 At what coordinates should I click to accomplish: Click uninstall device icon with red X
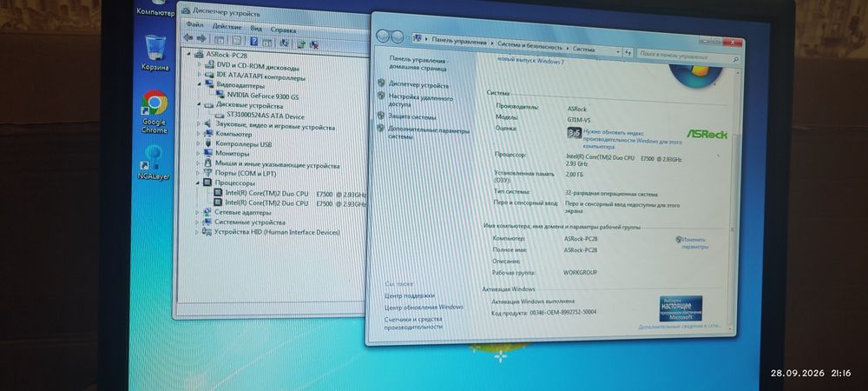coord(313,44)
